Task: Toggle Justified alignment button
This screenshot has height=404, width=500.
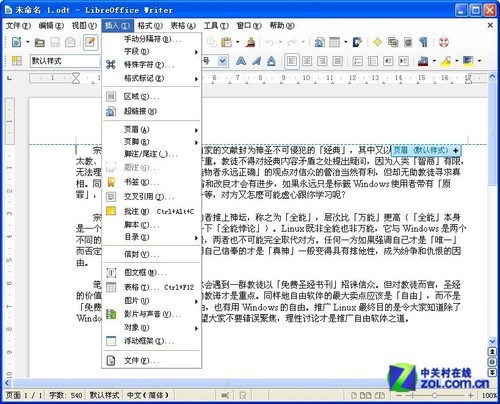Action: tap(337, 61)
